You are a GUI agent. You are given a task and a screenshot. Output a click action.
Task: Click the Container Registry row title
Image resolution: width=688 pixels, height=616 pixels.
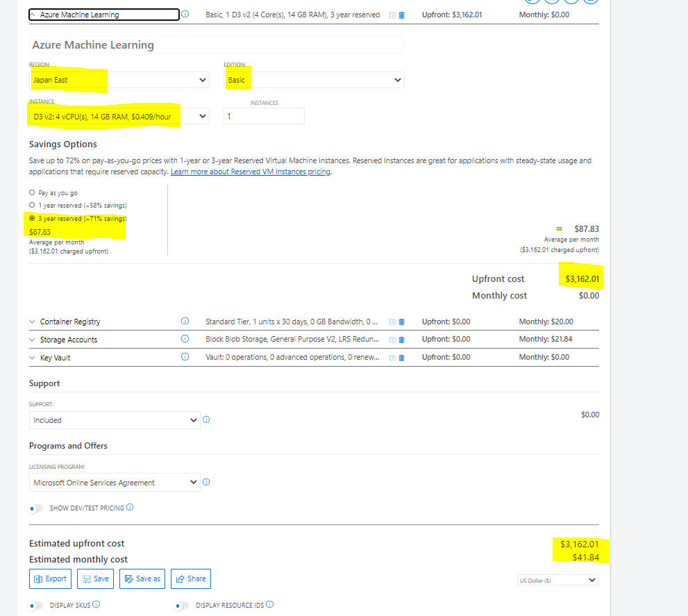tap(70, 322)
